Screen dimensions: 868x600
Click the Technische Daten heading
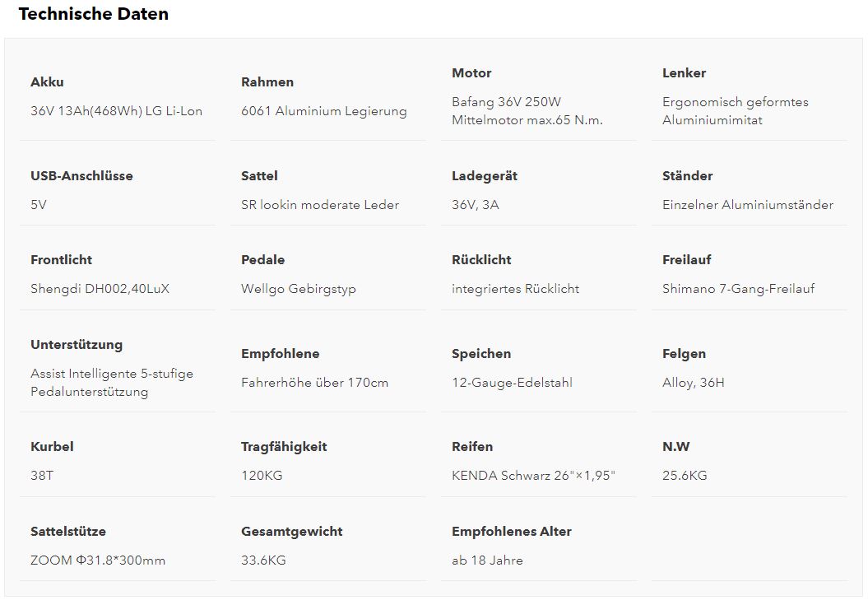pos(94,14)
